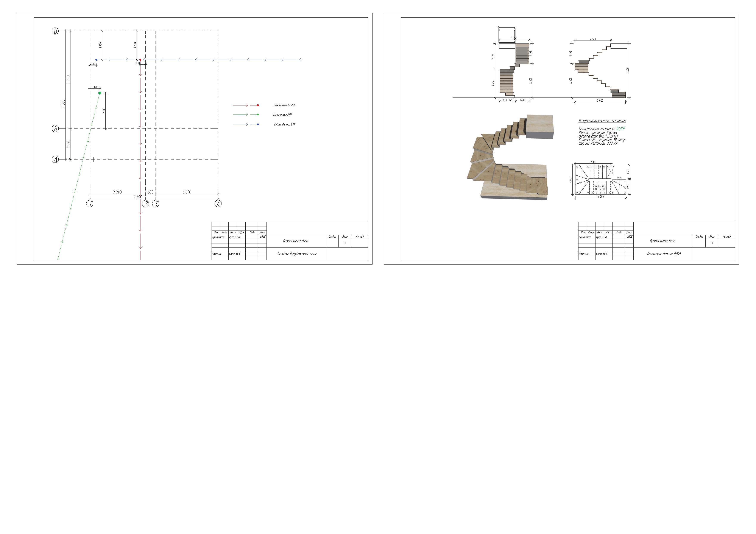
Task: Click the axis bubble labeled В
Action: [x=55, y=31]
